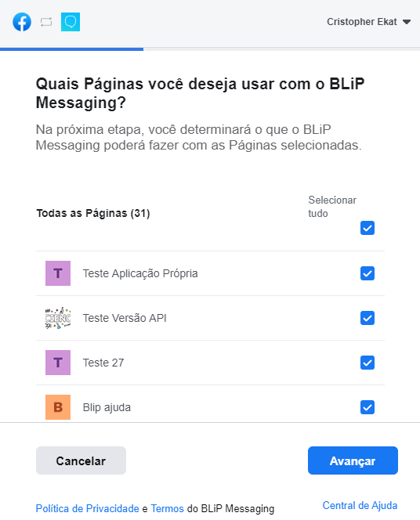Toggle the Selecionar tudo checkbox
This screenshot has width=420, height=520.
tap(367, 228)
